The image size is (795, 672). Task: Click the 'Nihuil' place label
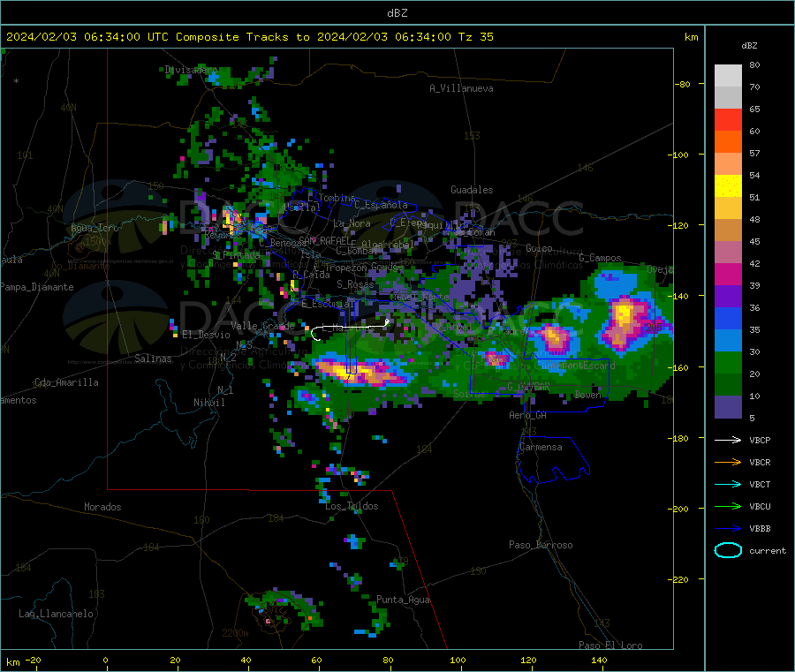(209, 403)
